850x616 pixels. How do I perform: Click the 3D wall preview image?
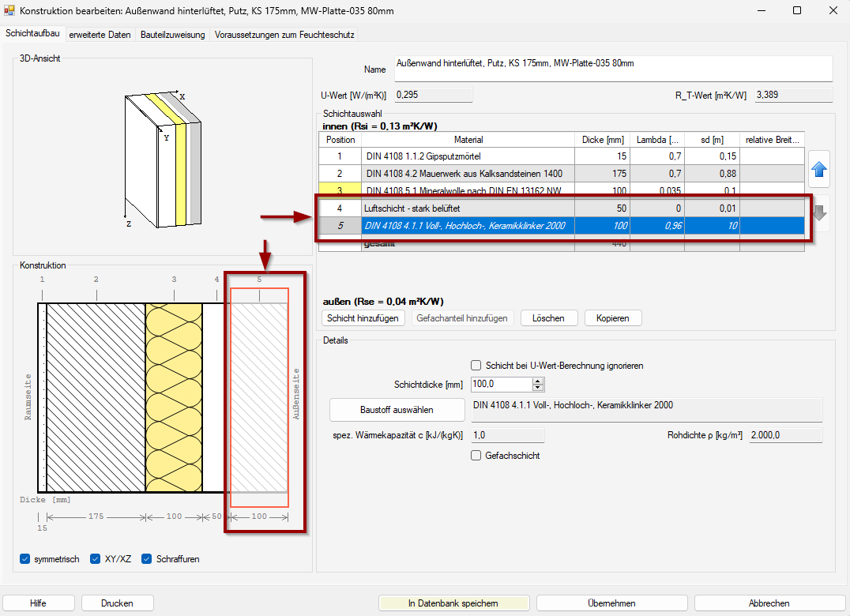[x=164, y=156]
